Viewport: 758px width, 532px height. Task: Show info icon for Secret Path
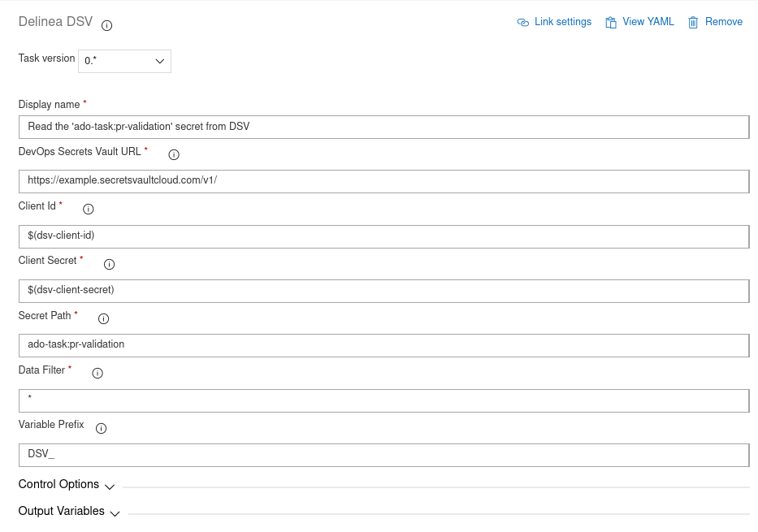click(103, 319)
